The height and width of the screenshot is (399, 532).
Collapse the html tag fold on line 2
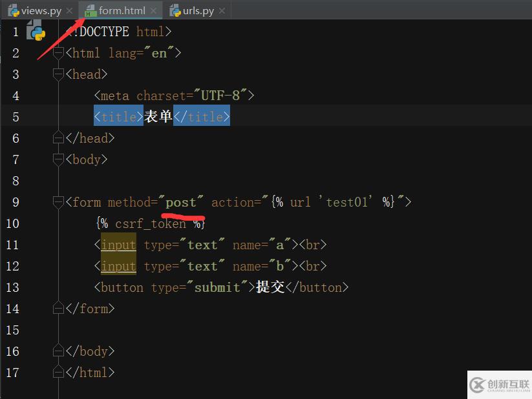[x=58, y=53]
